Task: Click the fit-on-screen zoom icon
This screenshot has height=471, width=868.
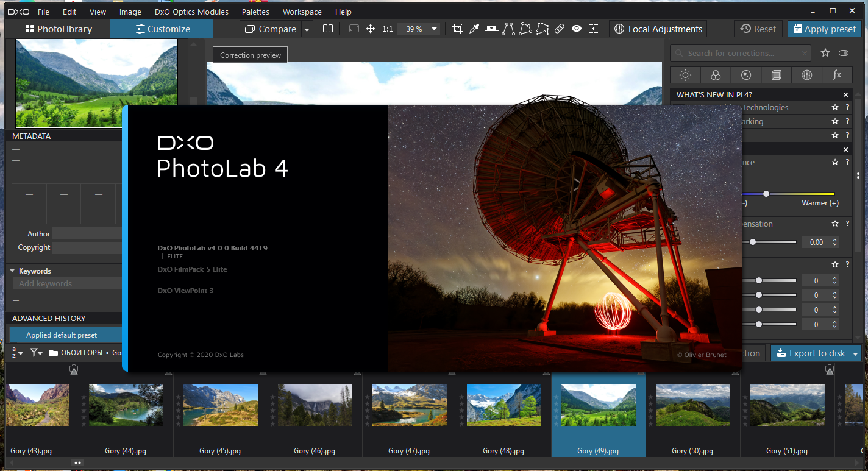Action: pos(354,29)
